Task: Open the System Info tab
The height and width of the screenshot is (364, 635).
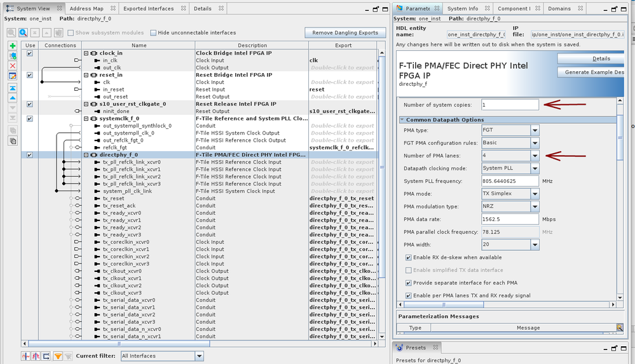Action: pyautogui.click(x=462, y=9)
